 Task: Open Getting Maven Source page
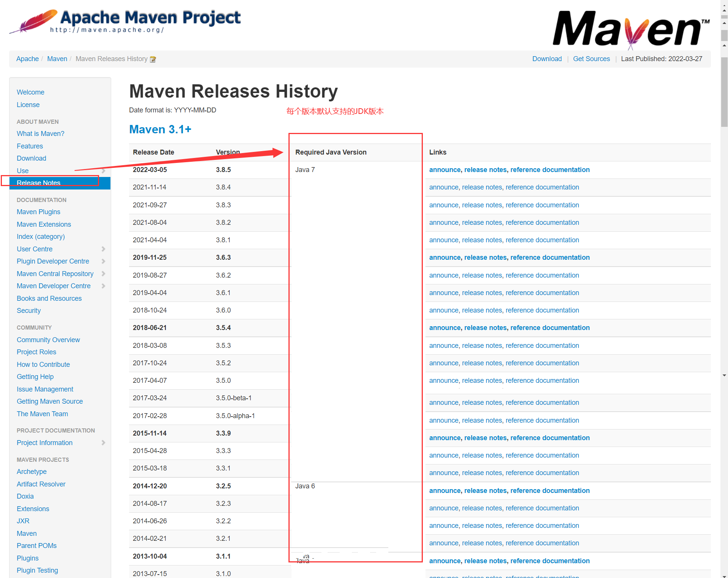click(50, 401)
